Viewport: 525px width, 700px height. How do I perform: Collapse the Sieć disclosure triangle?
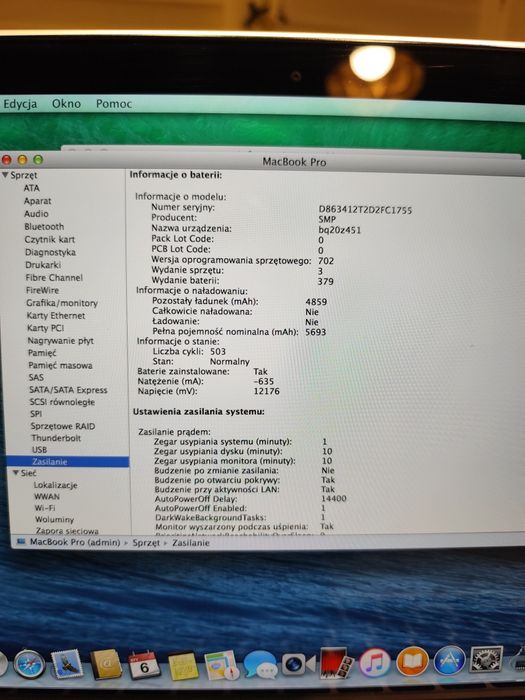[16, 473]
